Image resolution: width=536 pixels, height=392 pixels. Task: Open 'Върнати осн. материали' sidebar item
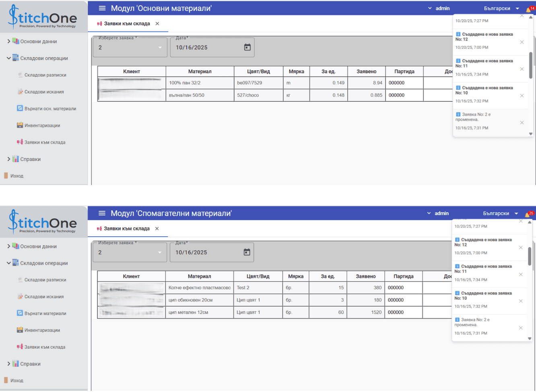pyautogui.click(x=50, y=109)
